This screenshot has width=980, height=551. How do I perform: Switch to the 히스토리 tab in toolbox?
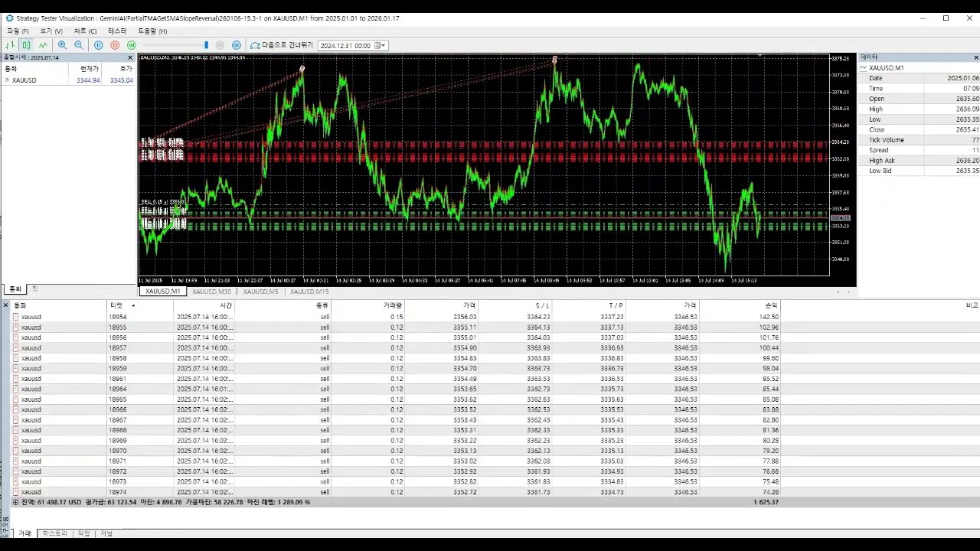pos(55,533)
